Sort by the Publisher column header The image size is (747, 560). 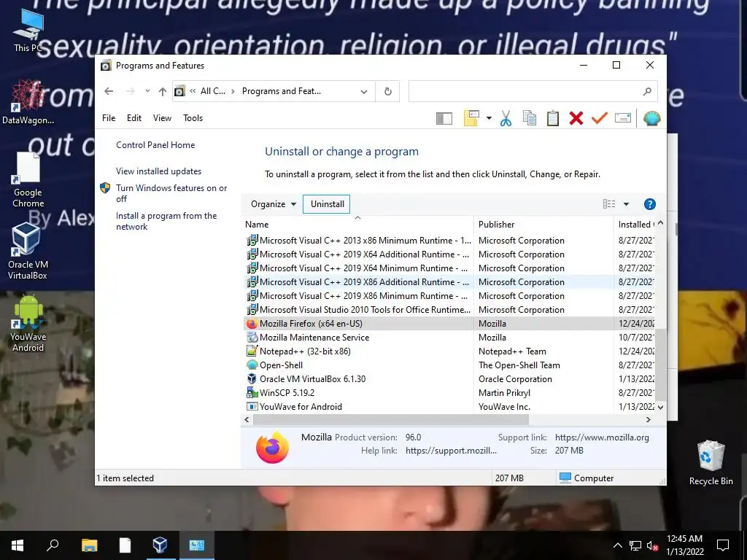click(x=543, y=225)
